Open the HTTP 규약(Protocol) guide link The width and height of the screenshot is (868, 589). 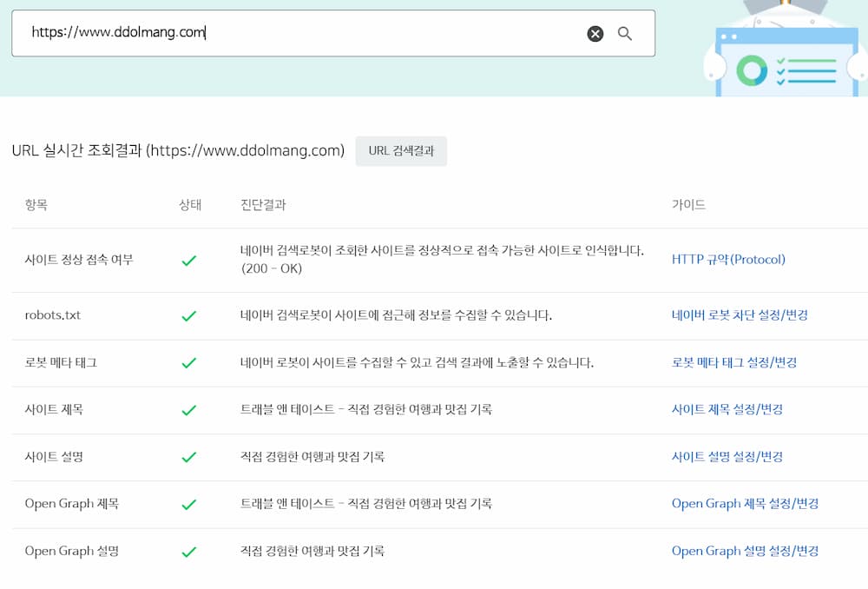728,259
